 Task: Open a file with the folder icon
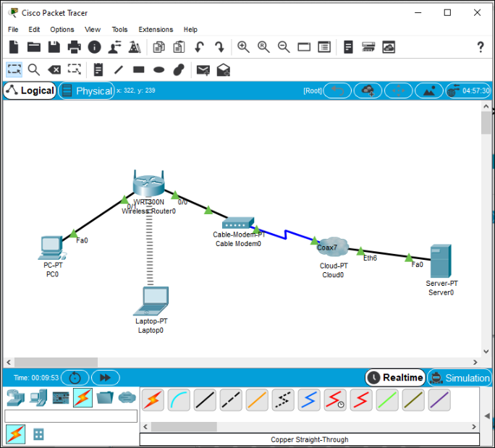click(34, 47)
